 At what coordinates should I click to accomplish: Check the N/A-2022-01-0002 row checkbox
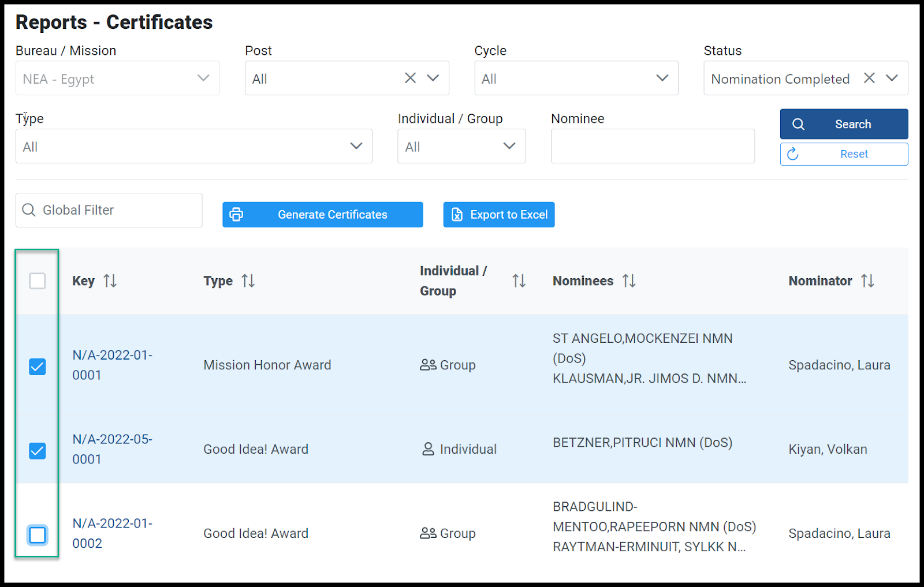click(x=38, y=535)
